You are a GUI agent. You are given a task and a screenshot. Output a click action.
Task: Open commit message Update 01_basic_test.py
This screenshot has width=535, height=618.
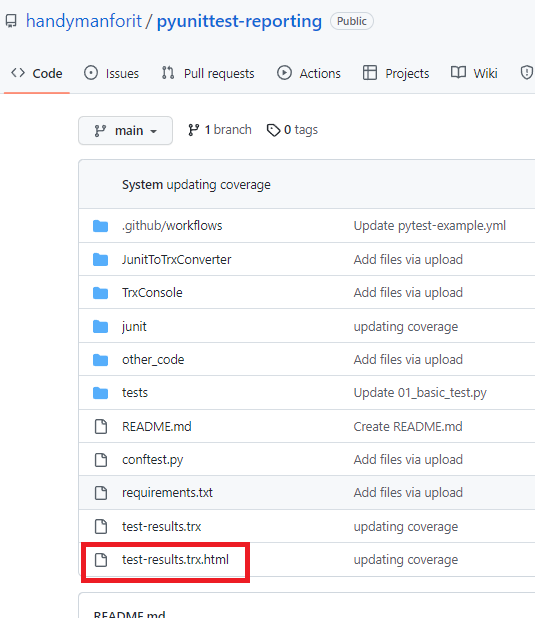[420, 393]
